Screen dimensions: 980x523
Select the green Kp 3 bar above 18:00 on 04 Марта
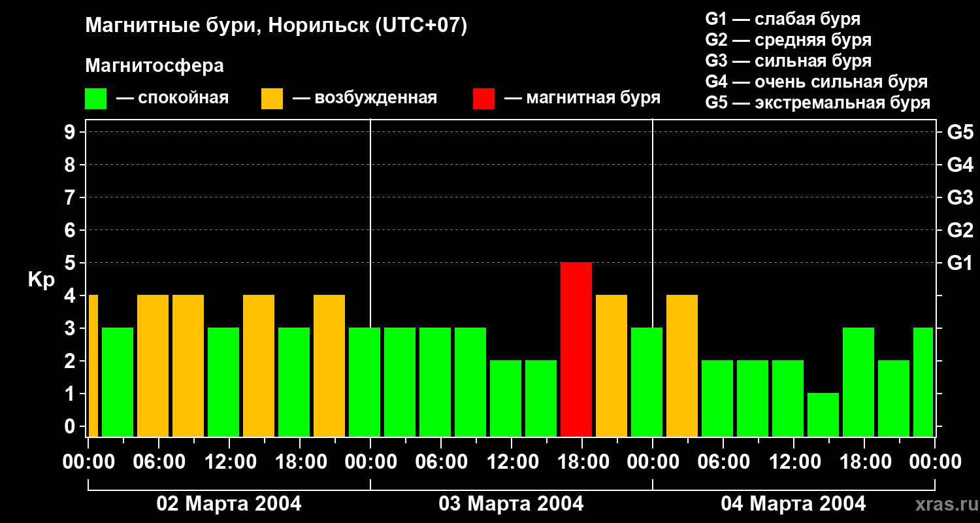[858, 382]
